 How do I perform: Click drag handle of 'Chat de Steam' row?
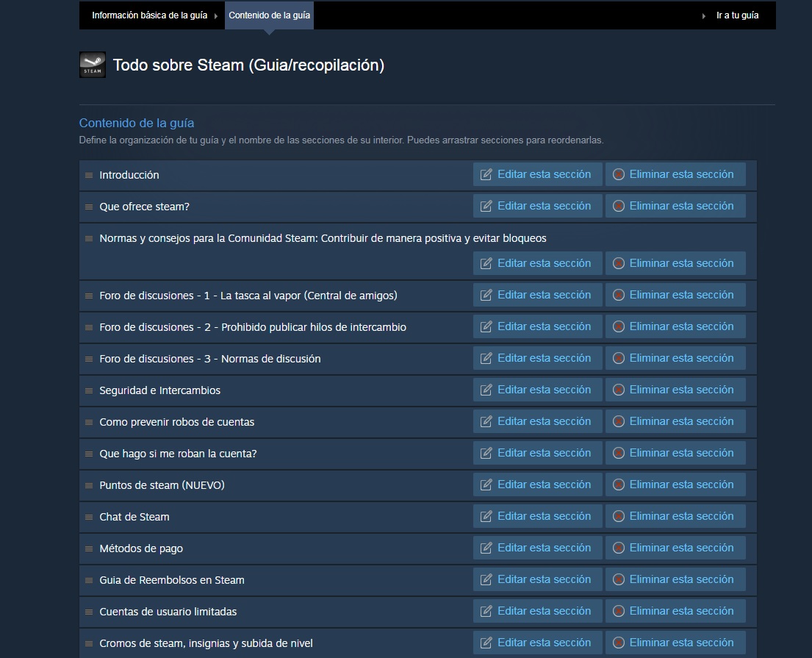(x=89, y=517)
